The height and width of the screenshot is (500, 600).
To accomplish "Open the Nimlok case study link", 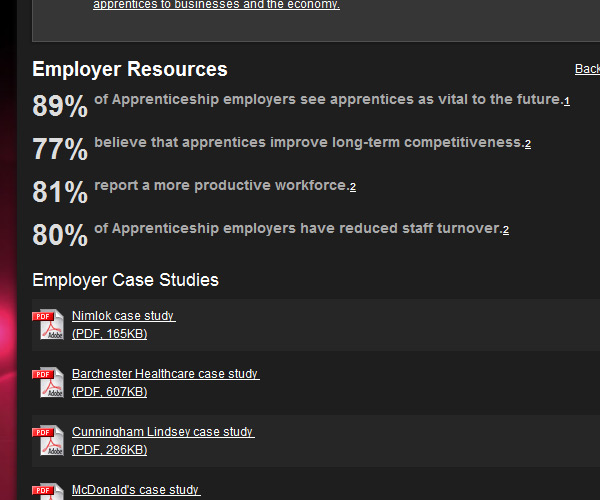I will [x=123, y=316].
